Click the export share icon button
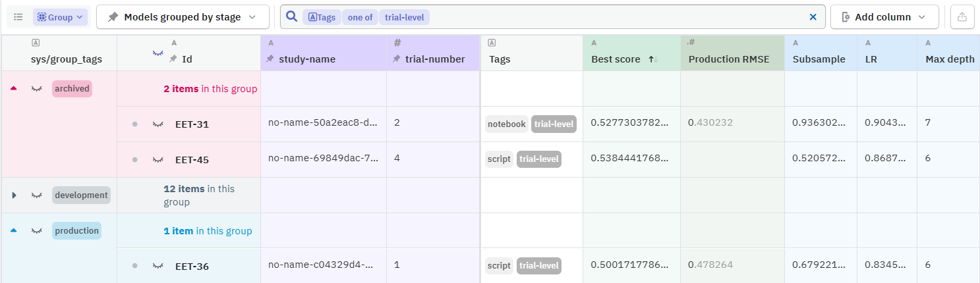Screen dimensions: 980x283 (962, 17)
